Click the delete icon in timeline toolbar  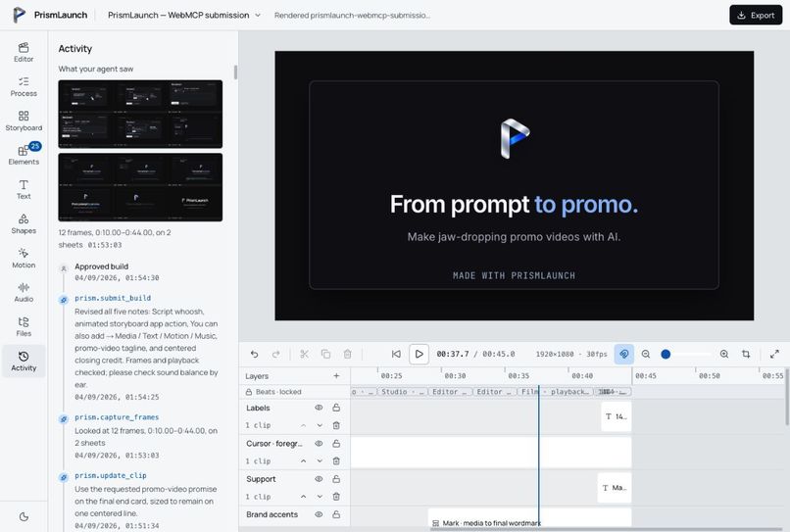(348, 354)
